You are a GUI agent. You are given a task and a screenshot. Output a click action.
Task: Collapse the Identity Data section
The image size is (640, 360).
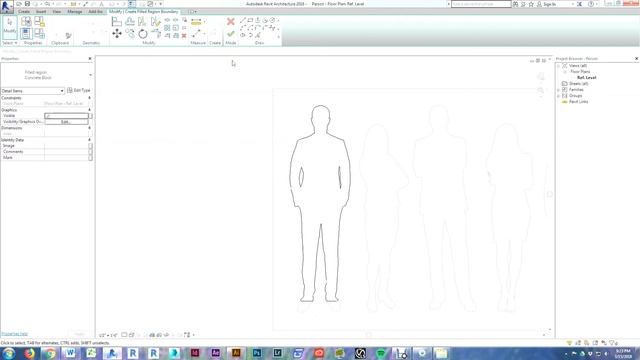[89, 140]
